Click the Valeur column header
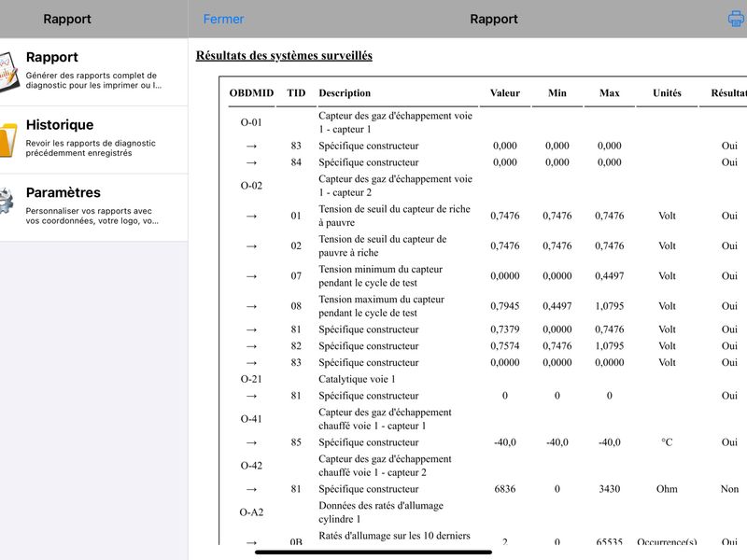Image resolution: width=747 pixels, height=560 pixels. [x=504, y=92]
